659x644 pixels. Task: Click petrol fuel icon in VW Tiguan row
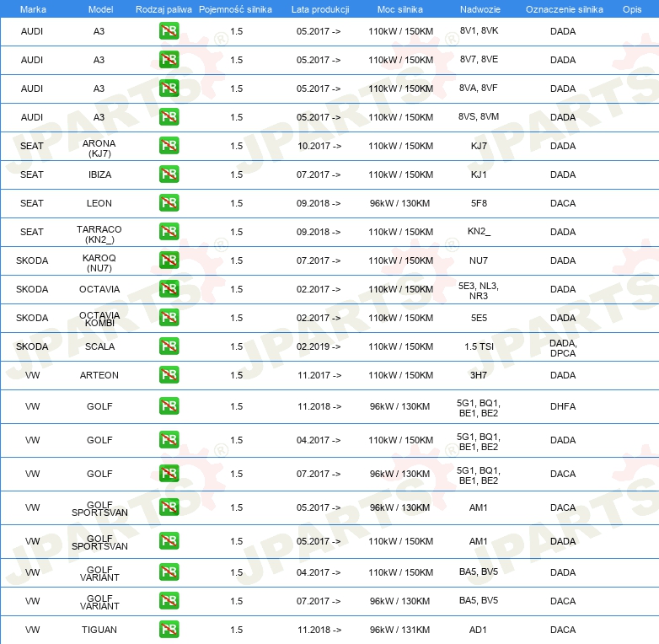tap(169, 630)
